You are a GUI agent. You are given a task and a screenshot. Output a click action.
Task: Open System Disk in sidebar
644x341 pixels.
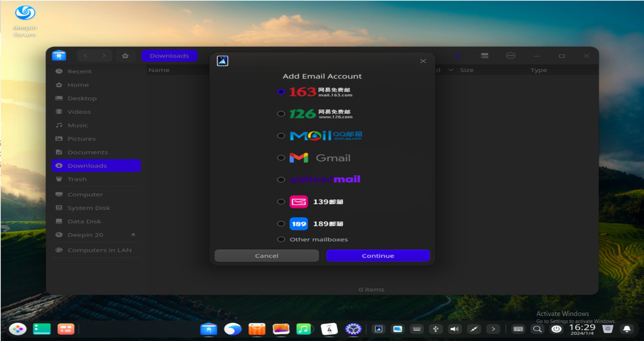[x=96, y=208]
